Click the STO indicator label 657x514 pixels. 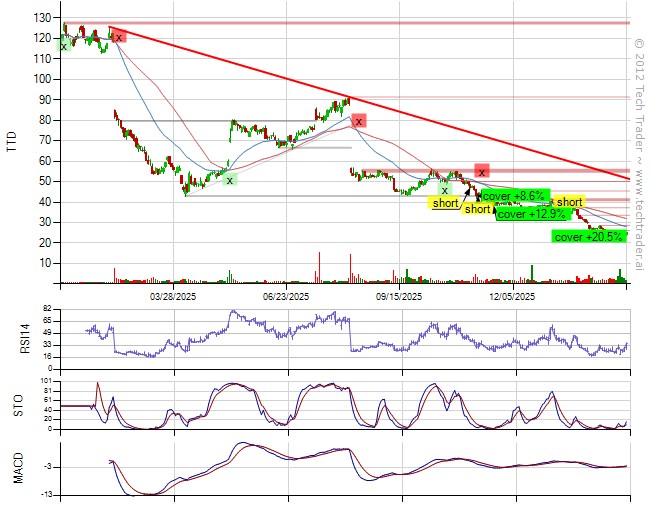[x=19, y=406]
